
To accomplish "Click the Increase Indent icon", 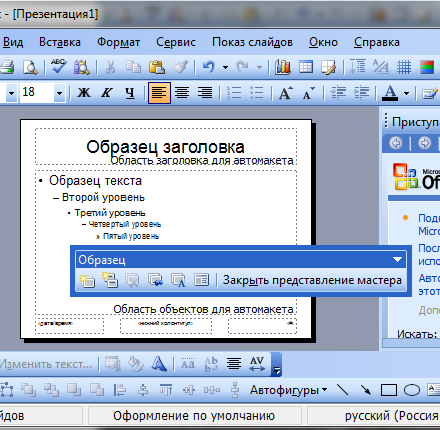I will click(x=361, y=93).
